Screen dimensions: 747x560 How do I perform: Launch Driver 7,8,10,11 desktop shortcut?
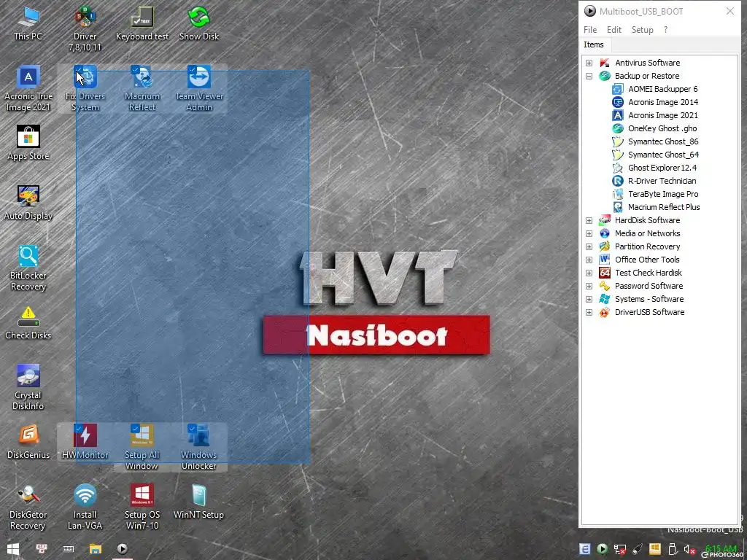tap(85, 28)
